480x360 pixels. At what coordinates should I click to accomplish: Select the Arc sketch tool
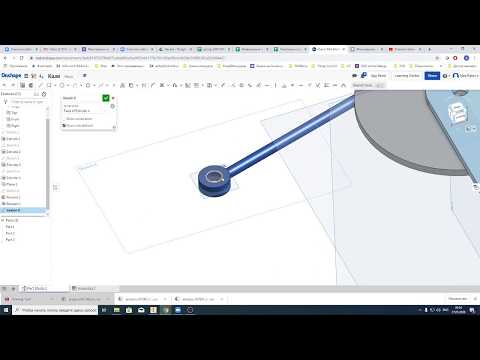tap(75, 85)
